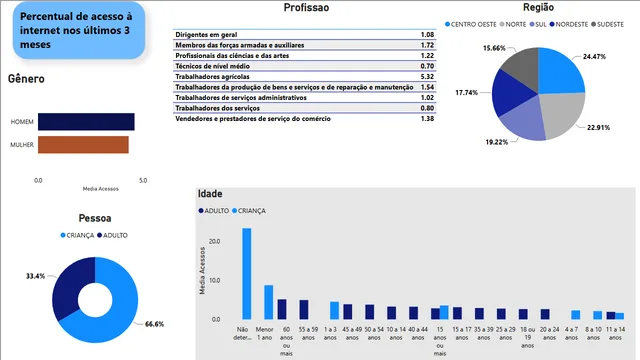The width and height of the screenshot is (640, 360).
Task: Click the 'Percentual de acesso à internet' card
Action: 79,31
